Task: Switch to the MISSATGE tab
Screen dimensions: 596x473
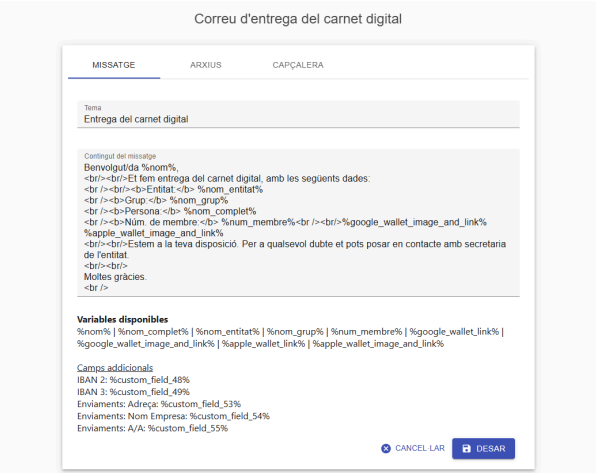Action: tap(114, 65)
